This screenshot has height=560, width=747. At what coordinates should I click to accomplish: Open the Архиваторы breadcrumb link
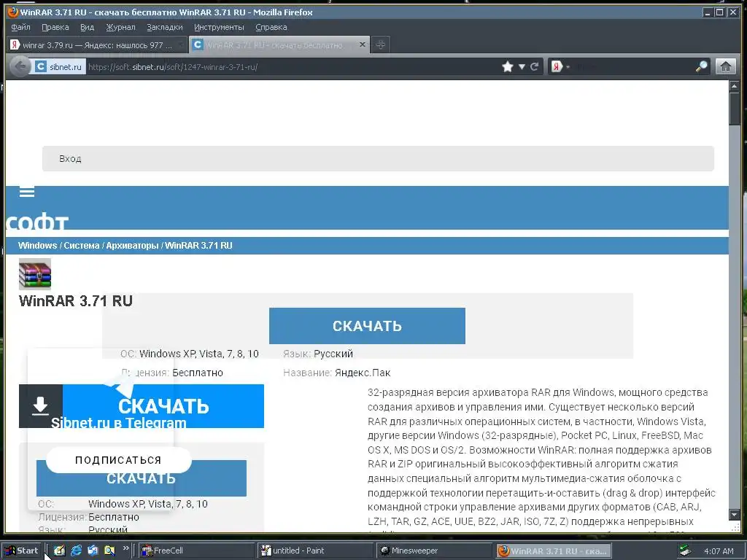132,246
